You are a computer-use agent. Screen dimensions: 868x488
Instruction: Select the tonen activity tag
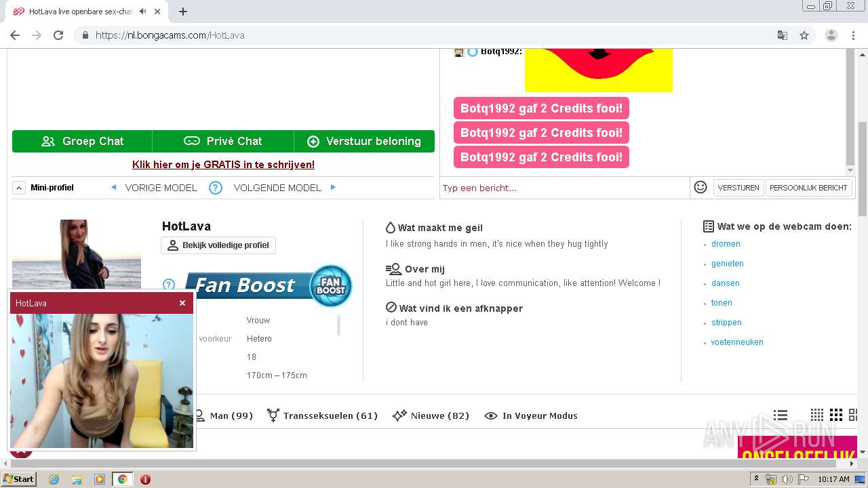tap(722, 303)
